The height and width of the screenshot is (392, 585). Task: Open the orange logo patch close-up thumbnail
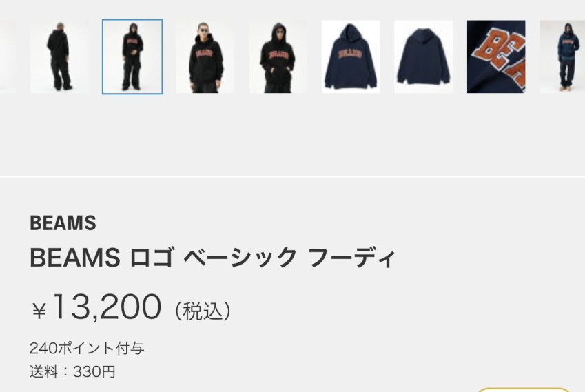(496, 56)
